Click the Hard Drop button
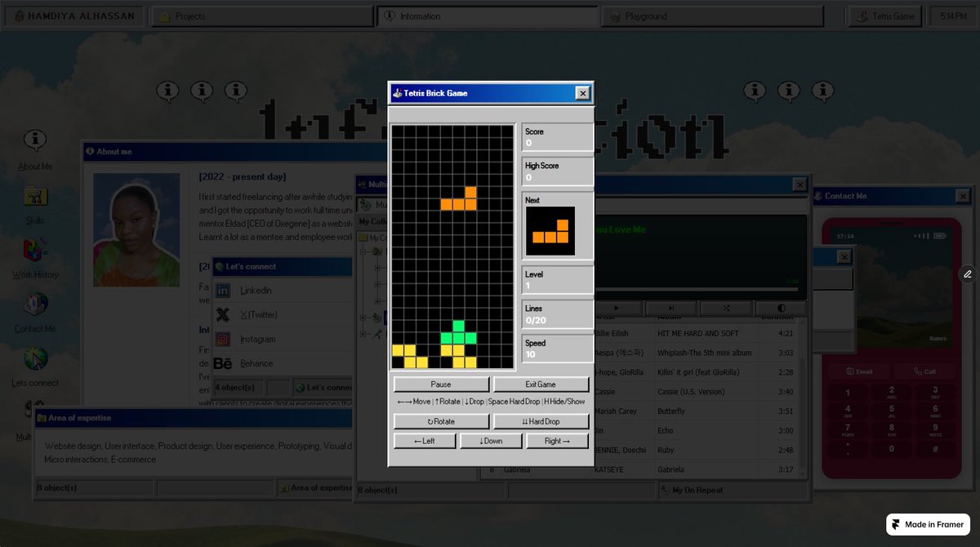 coord(541,421)
